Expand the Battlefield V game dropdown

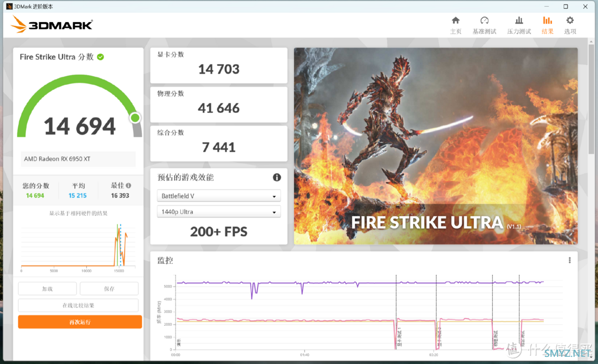coord(219,196)
